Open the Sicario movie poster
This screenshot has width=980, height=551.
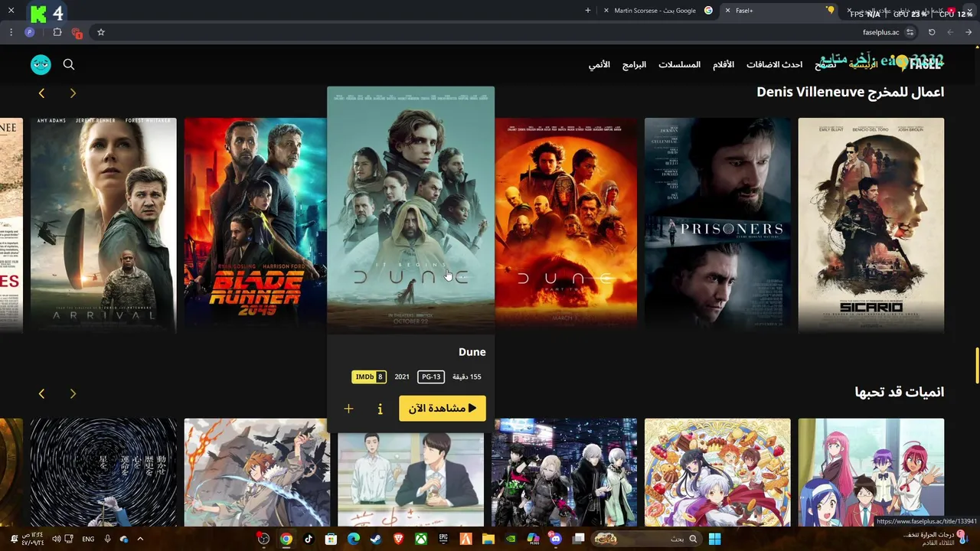click(x=871, y=225)
